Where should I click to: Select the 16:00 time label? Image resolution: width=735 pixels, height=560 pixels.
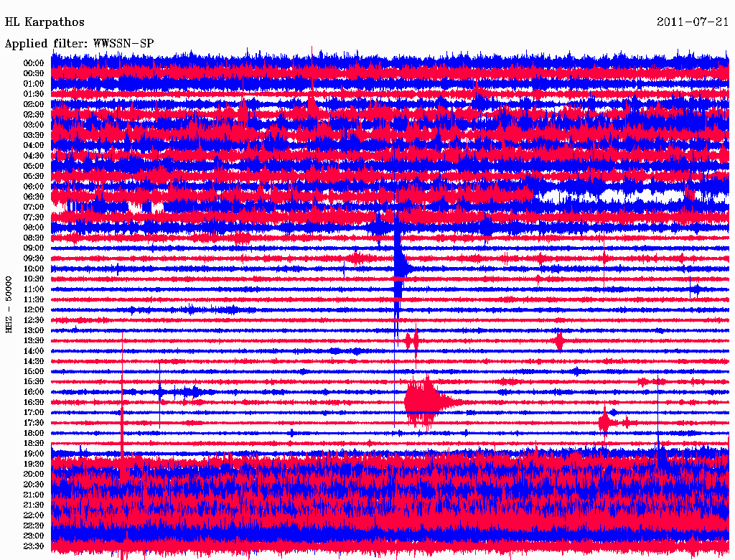34,392
